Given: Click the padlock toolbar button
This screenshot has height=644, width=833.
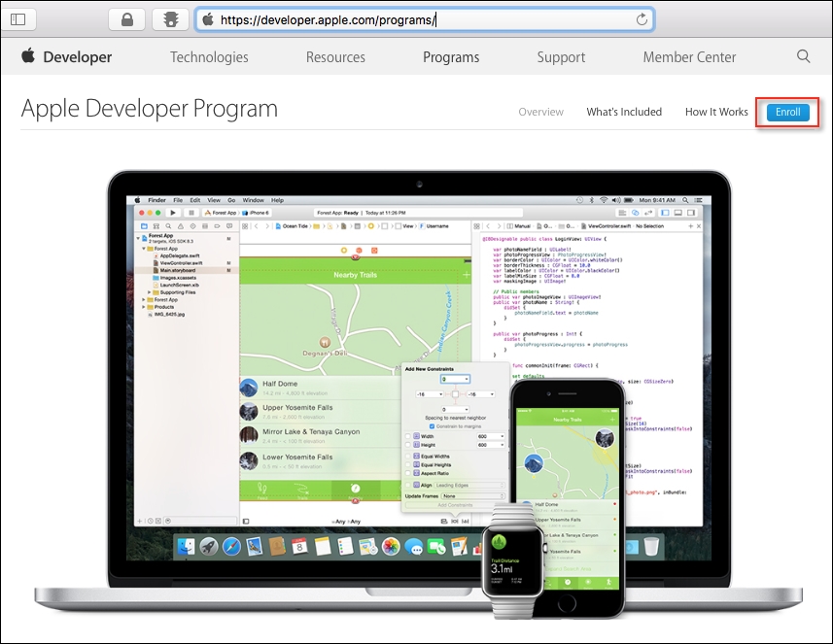Looking at the screenshot, I should tap(127, 19).
